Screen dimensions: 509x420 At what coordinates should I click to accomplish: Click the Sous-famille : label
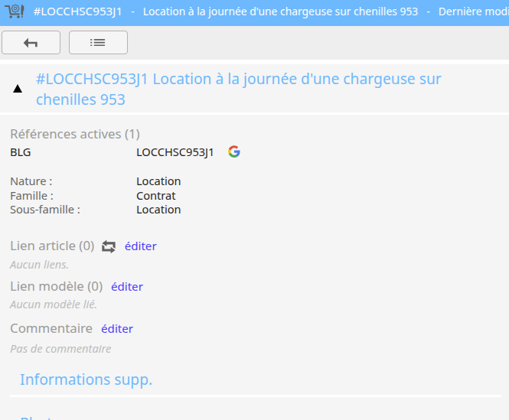pos(45,210)
